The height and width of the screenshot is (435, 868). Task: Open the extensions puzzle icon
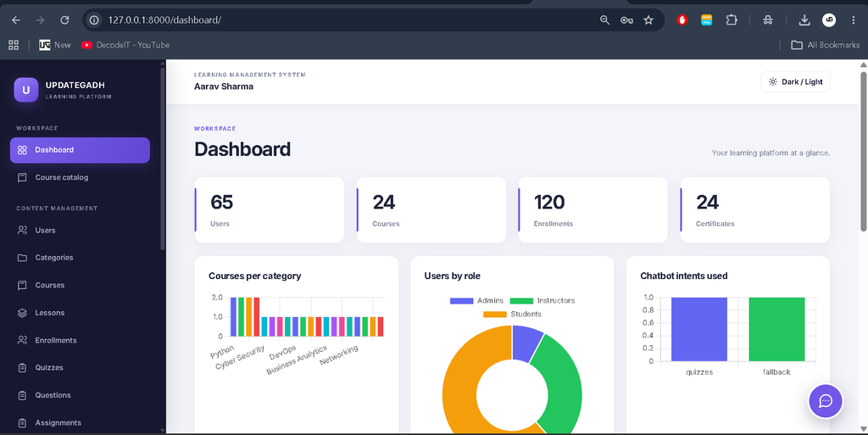(x=732, y=20)
